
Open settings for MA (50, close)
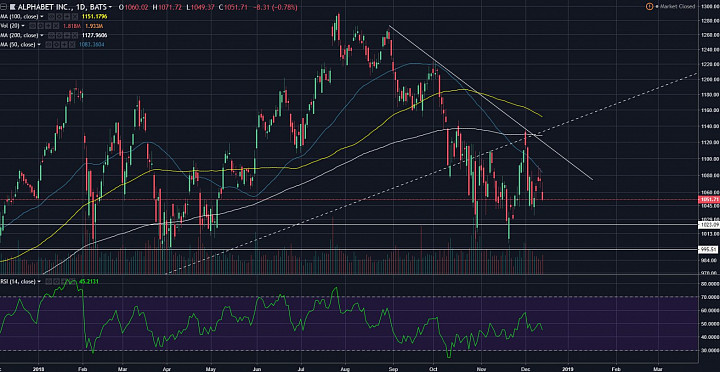(x=56, y=45)
